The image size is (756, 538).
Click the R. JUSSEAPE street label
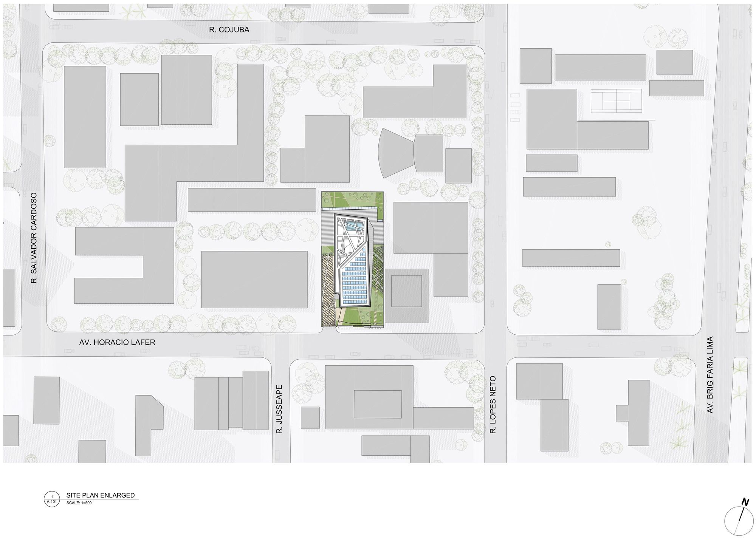[x=280, y=409]
